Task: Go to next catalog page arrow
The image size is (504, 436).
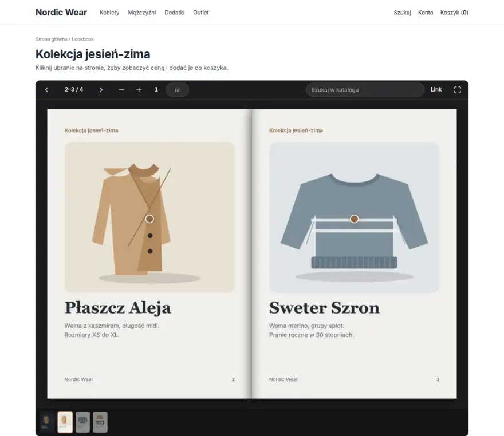Action: (101, 90)
